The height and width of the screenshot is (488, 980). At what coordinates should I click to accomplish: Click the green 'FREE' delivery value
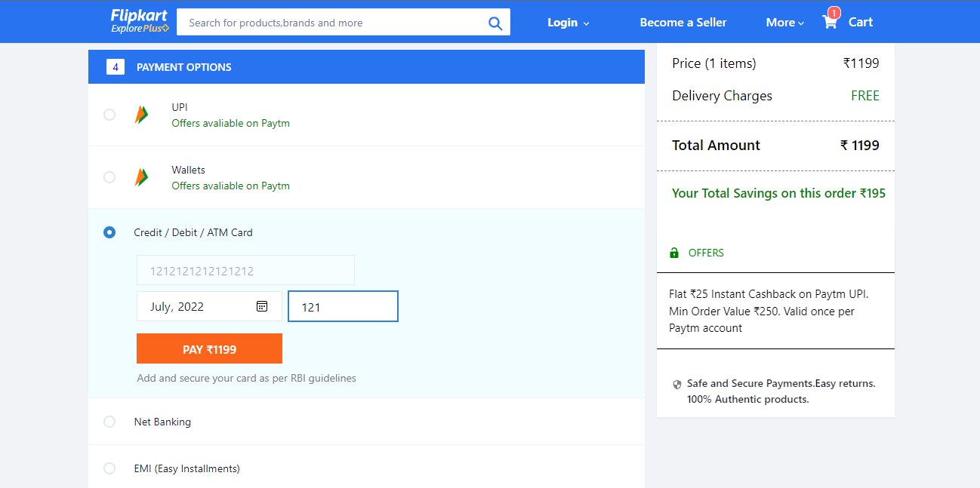(865, 96)
